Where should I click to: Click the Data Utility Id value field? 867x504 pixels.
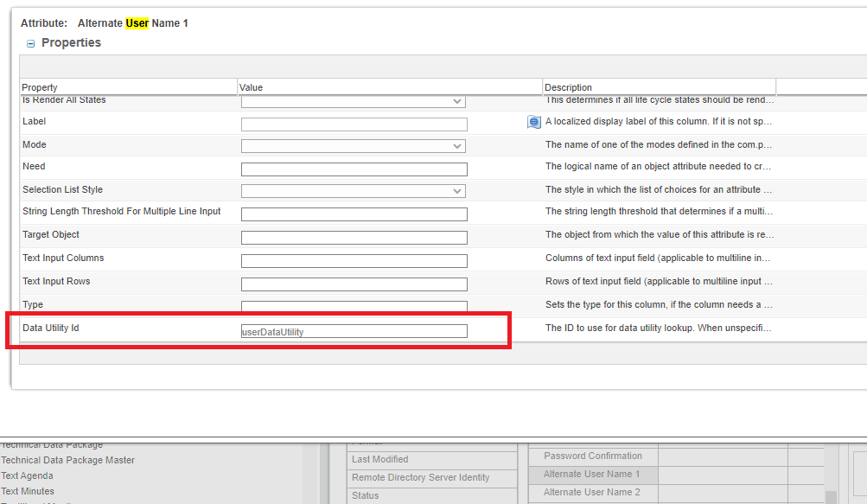[353, 330]
